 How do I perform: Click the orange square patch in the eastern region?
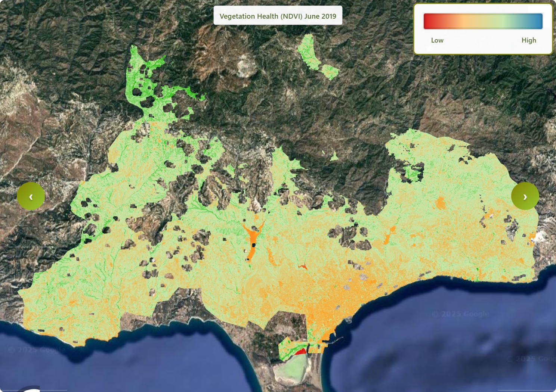pos(441,203)
